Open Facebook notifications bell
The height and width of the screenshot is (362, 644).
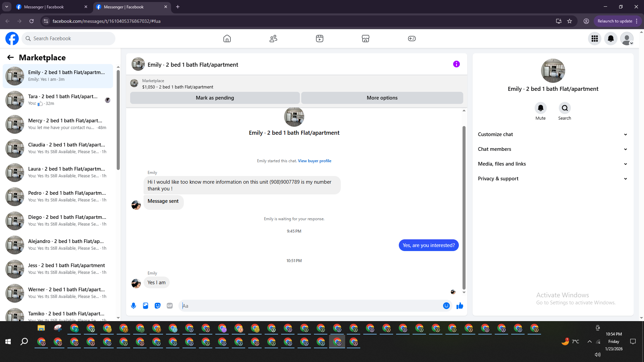tap(610, 39)
